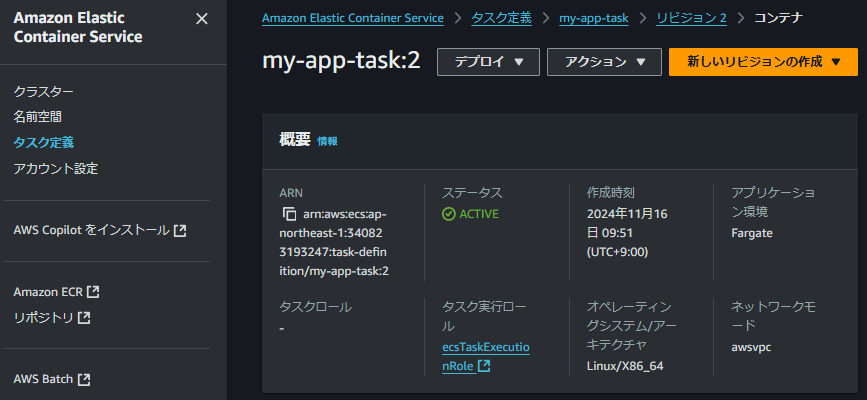Click the タスクロール label
The image size is (867, 400).
[x=316, y=307]
